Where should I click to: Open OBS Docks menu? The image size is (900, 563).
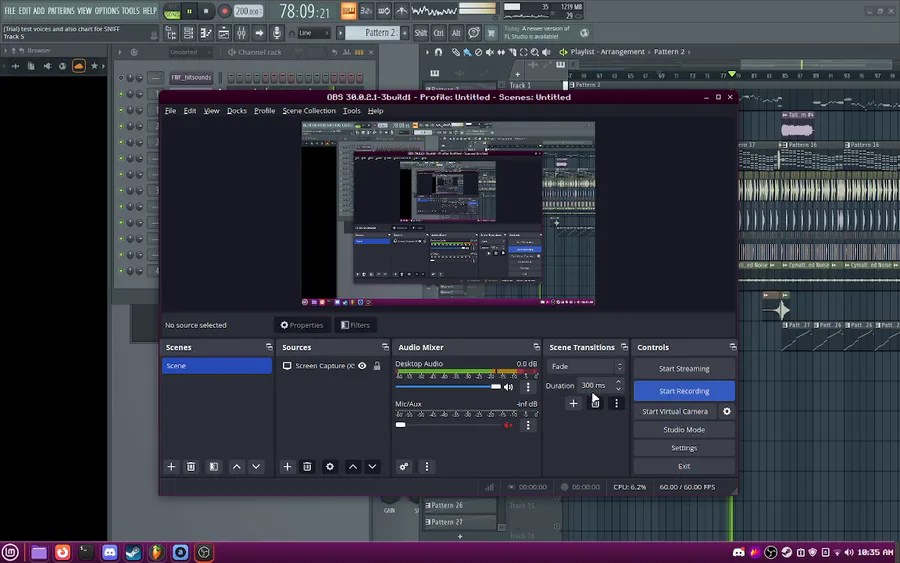point(236,111)
